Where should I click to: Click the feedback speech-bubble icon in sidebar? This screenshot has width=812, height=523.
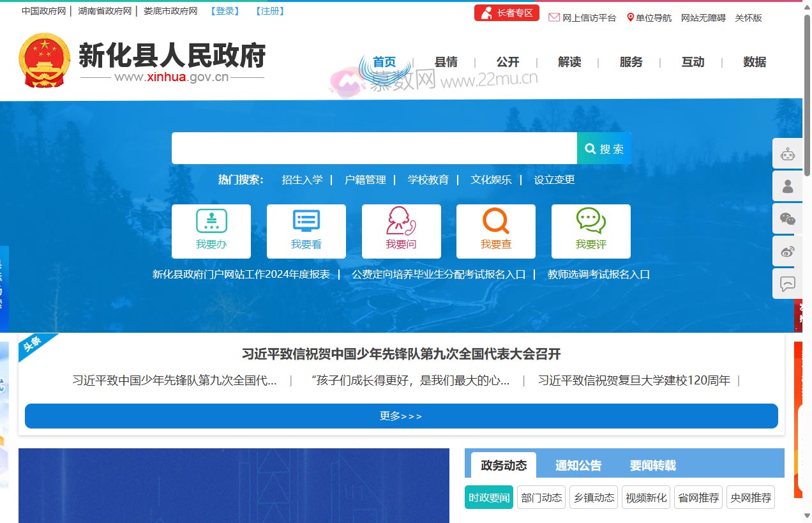click(x=787, y=284)
